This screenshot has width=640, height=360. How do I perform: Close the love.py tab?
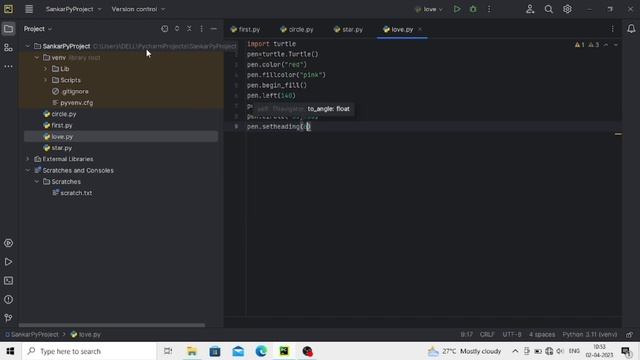point(420,29)
